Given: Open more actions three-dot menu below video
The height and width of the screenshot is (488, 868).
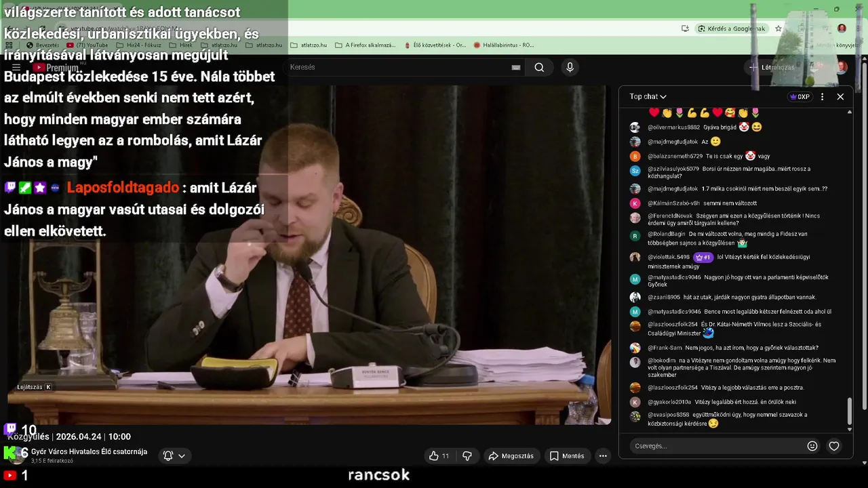Looking at the screenshot, I should point(603,456).
